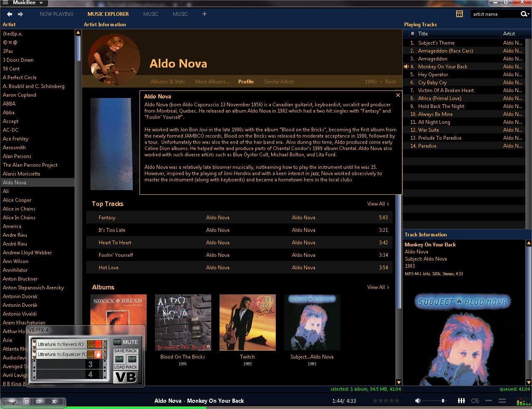This screenshot has width=532, height=409.
Task: Click the star rating control
Action: click(x=386, y=401)
